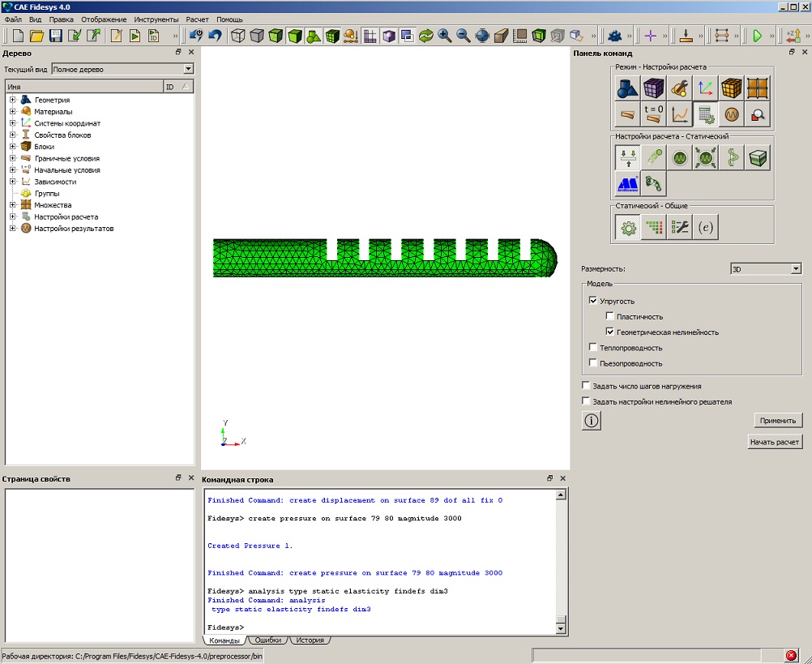The height and width of the screenshot is (664, 812).
Task: Select the topology optimization bracket icon
Action: [x=653, y=183]
